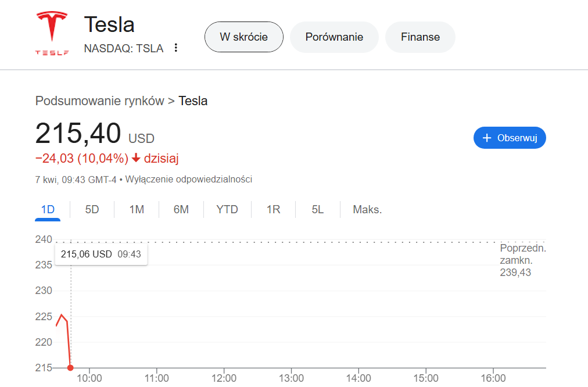The image size is (588, 387).
Task: Switch chart to 1R range
Action: 273,209
